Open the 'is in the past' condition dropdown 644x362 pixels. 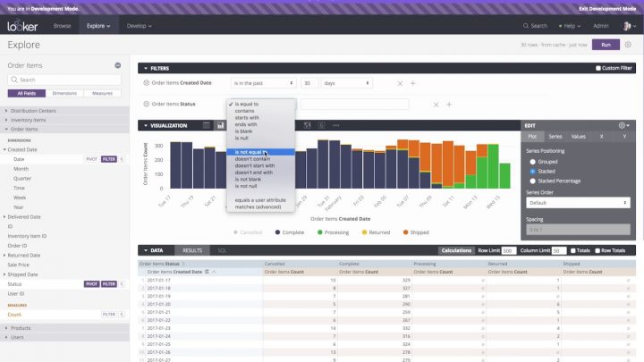[x=263, y=83]
